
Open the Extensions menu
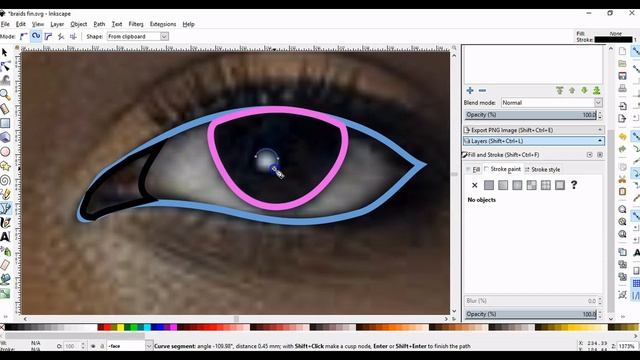pyautogui.click(x=163, y=24)
